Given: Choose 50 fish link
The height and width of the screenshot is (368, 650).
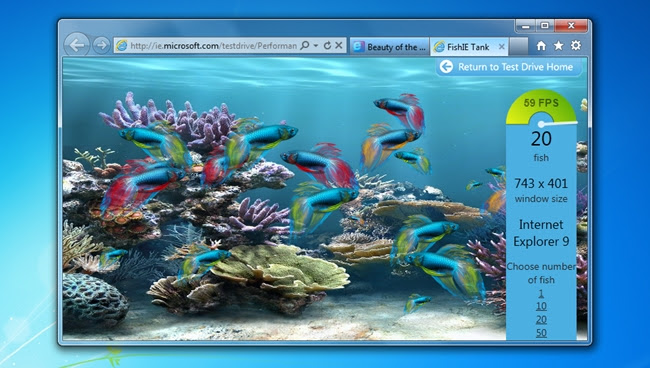Looking at the screenshot, I should pyautogui.click(x=541, y=333).
